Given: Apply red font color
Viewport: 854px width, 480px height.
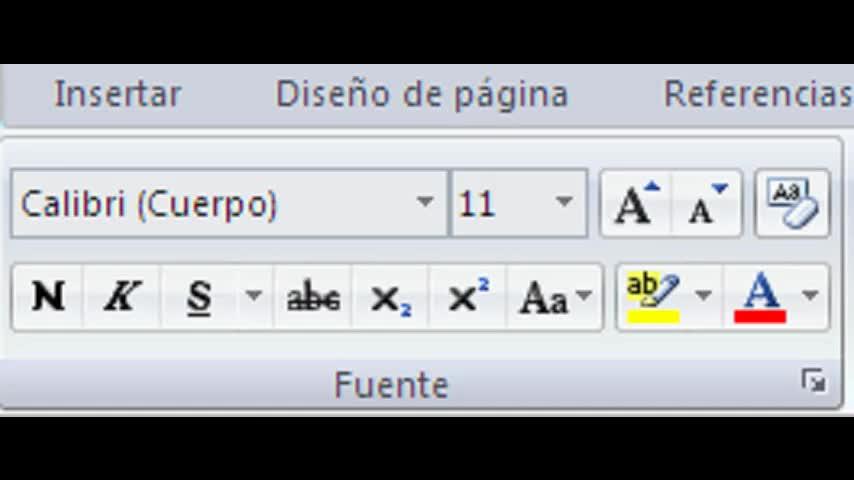Looking at the screenshot, I should pos(760,297).
